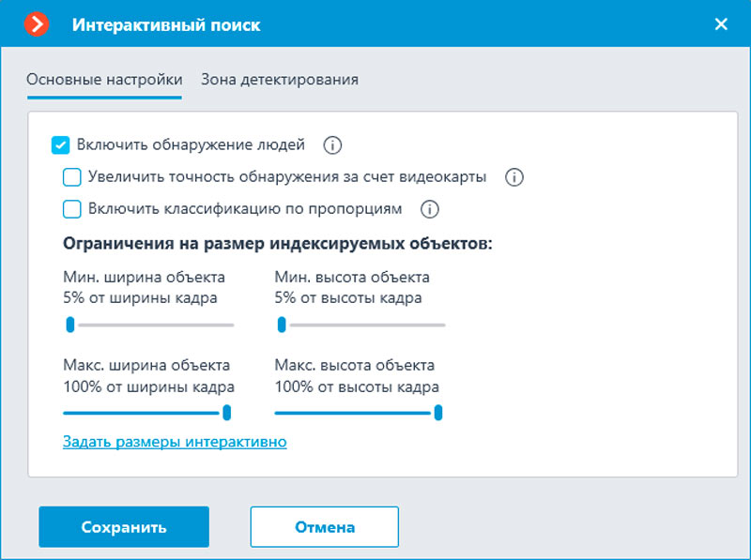Open the Задать размеры интерактивно link
The height and width of the screenshot is (560, 751).
tap(175, 441)
